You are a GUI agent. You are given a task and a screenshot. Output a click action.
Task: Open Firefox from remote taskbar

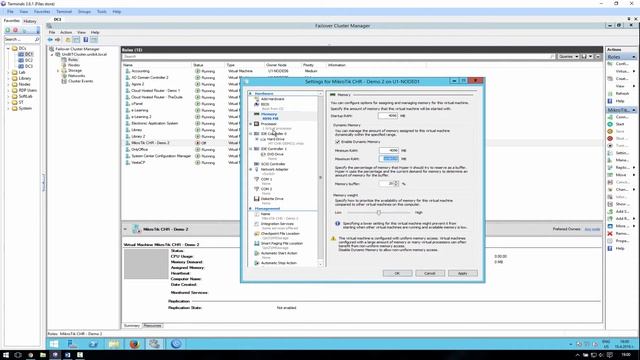click(x=134, y=344)
